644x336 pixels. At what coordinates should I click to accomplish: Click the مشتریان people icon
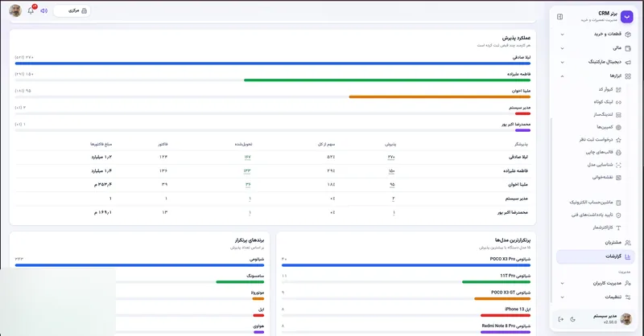pyautogui.click(x=628, y=243)
